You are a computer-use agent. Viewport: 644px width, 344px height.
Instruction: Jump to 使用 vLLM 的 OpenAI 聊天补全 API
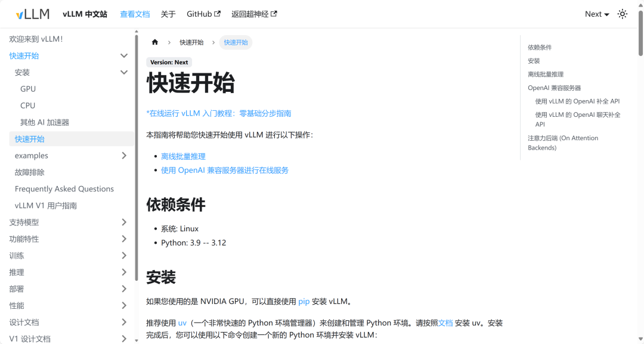click(x=578, y=119)
